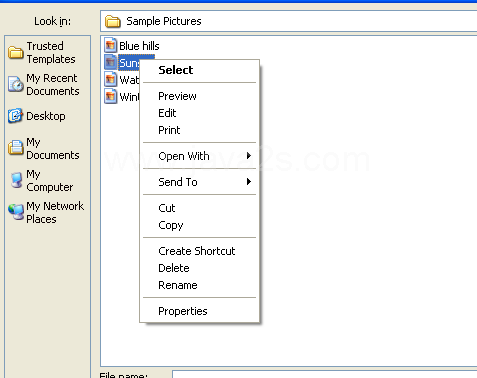Open the Trusted Templates folder icon

click(15, 53)
